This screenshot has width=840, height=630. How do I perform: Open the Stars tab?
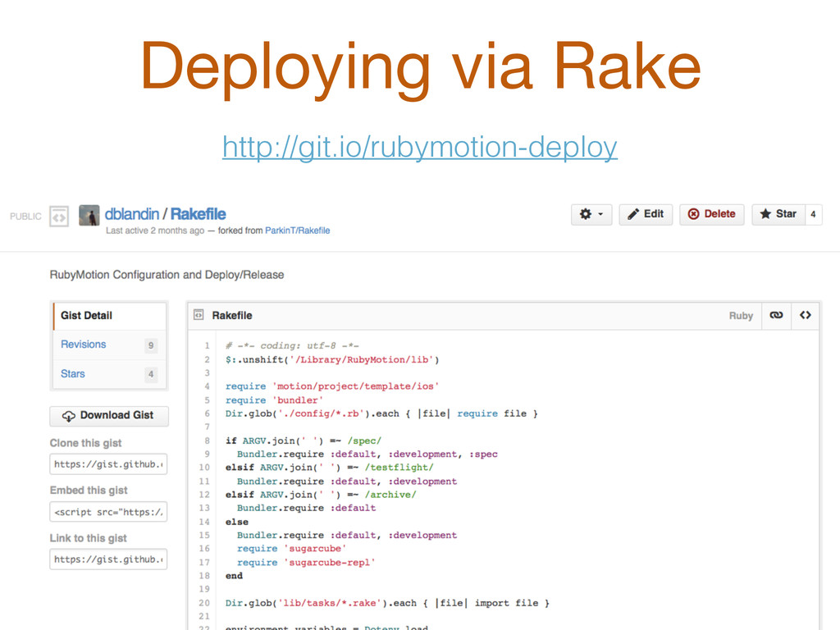click(x=109, y=374)
